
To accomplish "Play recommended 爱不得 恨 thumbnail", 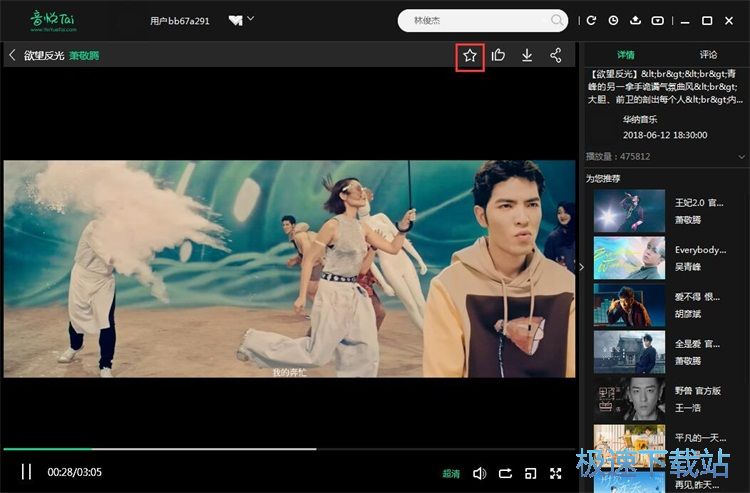I will point(629,305).
